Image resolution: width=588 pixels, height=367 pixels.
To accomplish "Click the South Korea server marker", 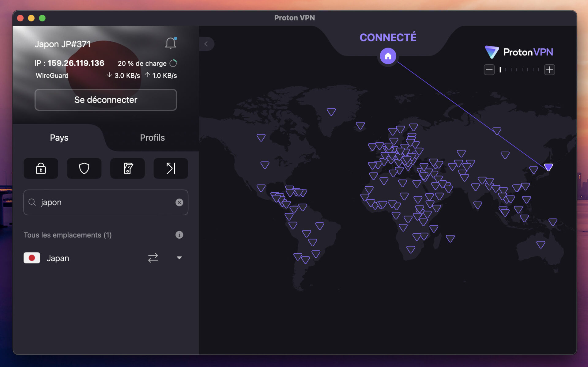I will click(x=533, y=170).
